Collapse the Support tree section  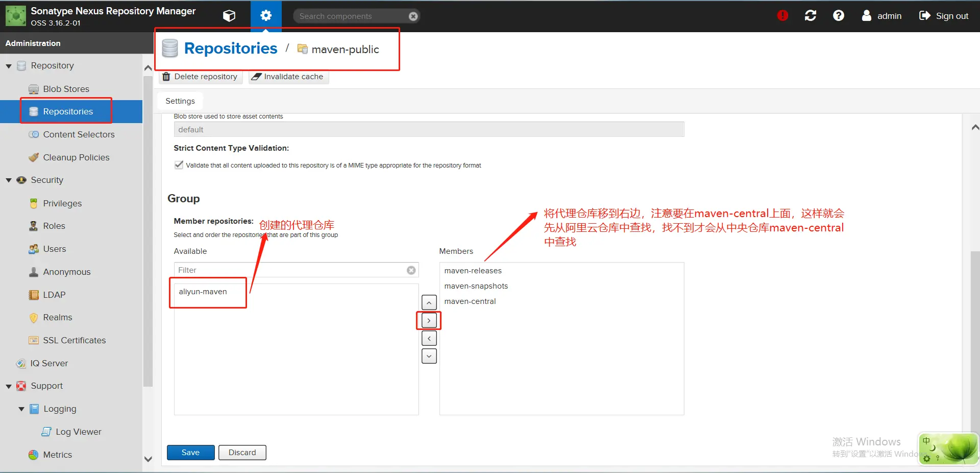tap(9, 386)
